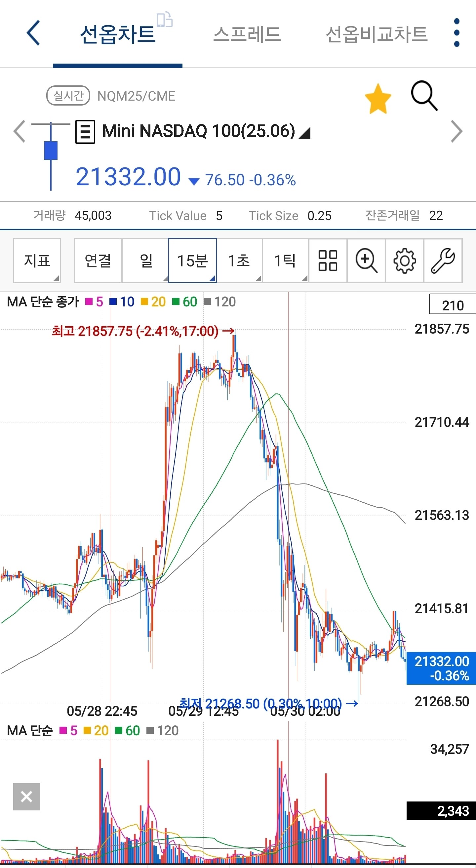Open the order list icon beside Mini NASDAQ
Viewport: 476px width, 868px height.
click(x=85, y=131)
